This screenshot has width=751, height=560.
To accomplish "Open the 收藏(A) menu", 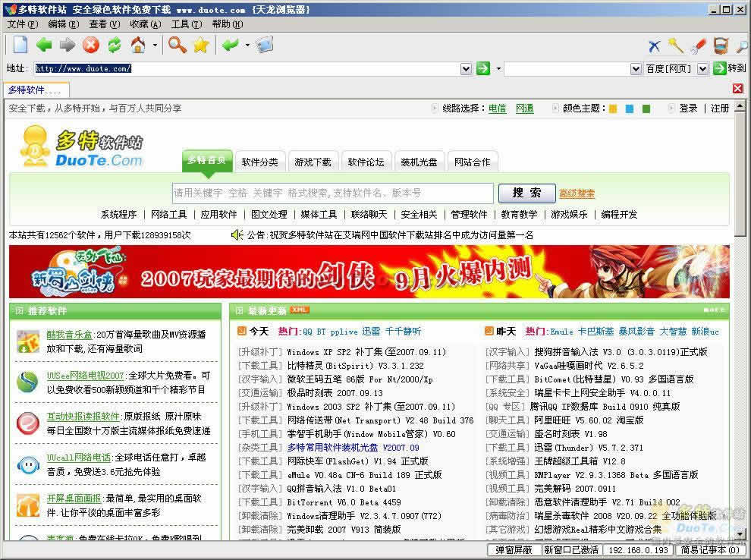I will click(146, 24).
